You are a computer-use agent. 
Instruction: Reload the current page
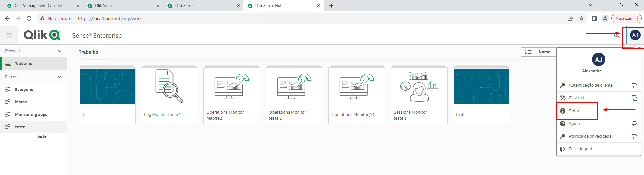(29, 18)
